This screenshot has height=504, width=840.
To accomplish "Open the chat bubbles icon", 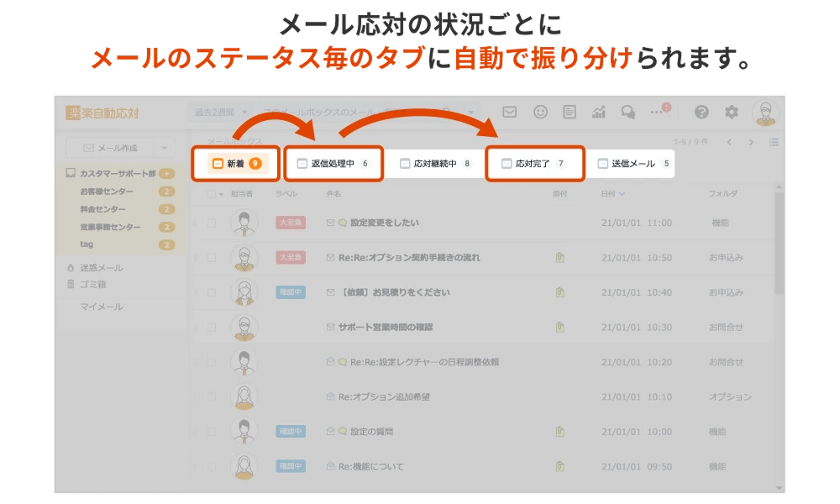I will [x=627, y=112].
